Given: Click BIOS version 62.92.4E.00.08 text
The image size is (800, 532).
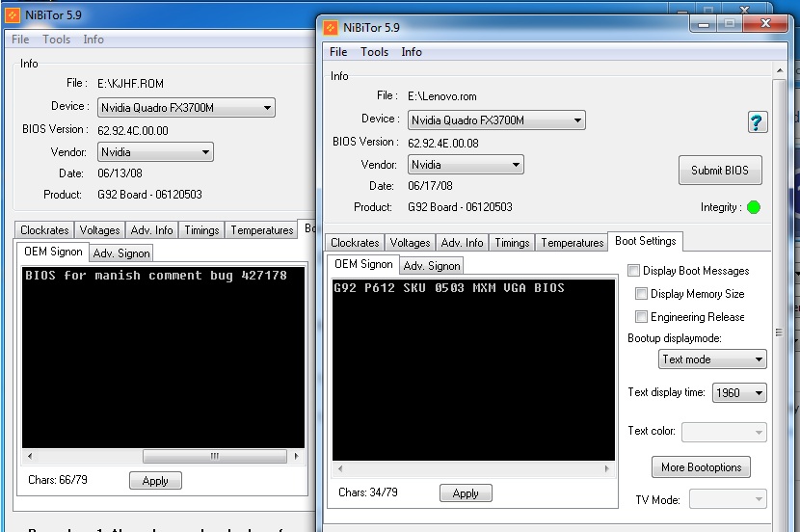Looking at the screenshot, I should pyautogui.click(x=442, y=144).
